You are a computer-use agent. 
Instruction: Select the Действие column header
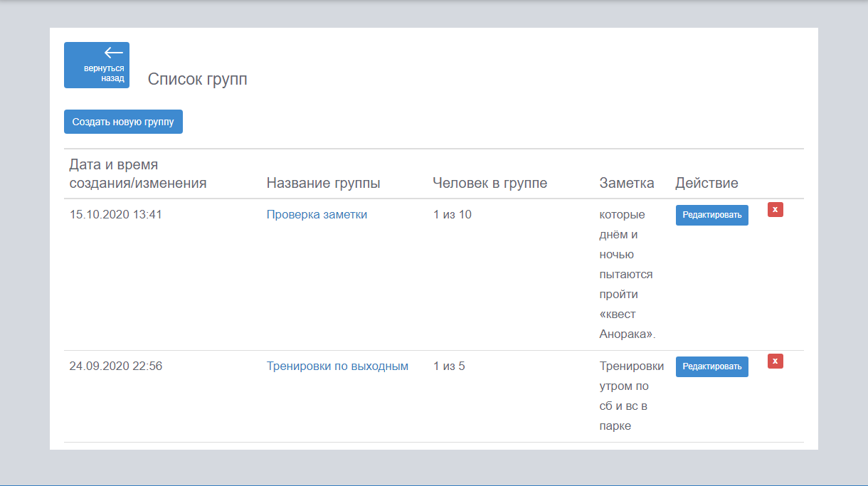click(706, 183)
